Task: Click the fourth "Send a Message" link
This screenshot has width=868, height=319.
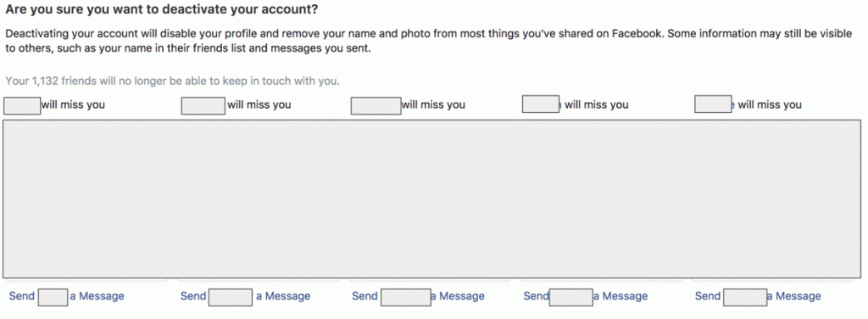Action: [586, 296]
